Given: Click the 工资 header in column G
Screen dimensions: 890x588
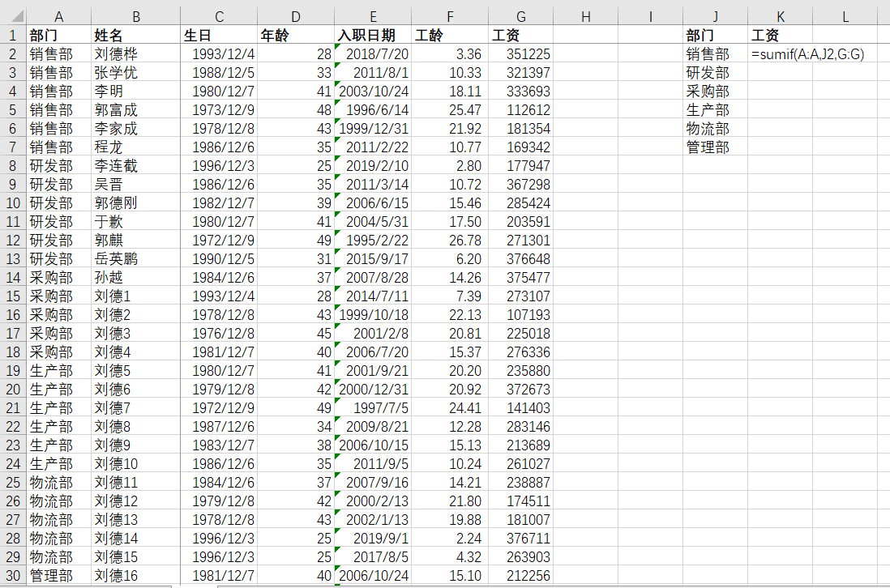Looking at the screenshot, I should (506, 36).
